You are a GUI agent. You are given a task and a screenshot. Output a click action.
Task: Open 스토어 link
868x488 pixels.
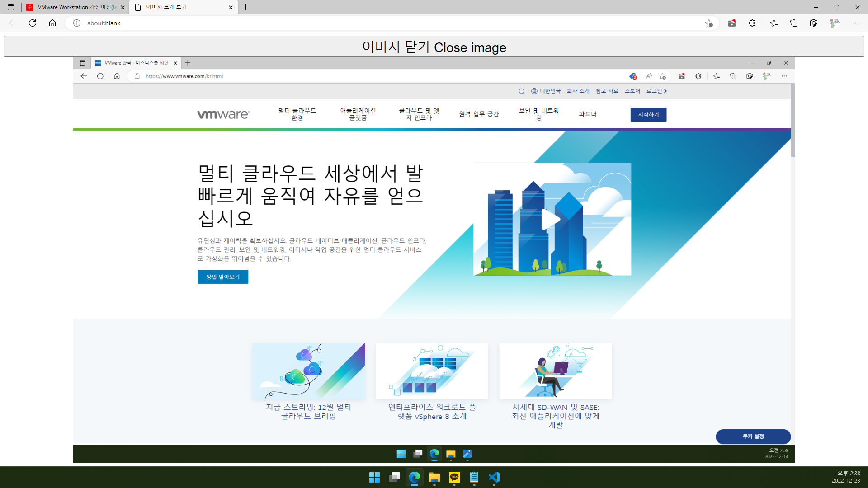click(x=632, y=91)
